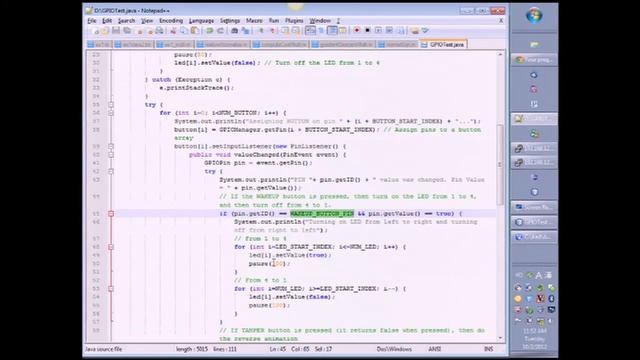Click the Synchronize Vertical Scrolling icon

tap(285, 31)
